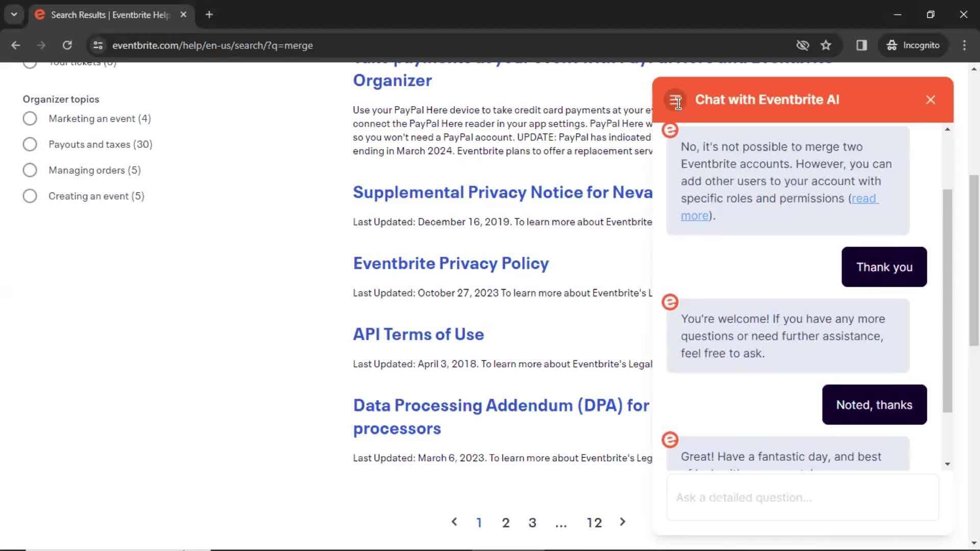Click the Eventbrite AI chat icon
Image resolution: width=980 pixels, height=551 pixels.
pyautogui.click(x=676, y=99)
